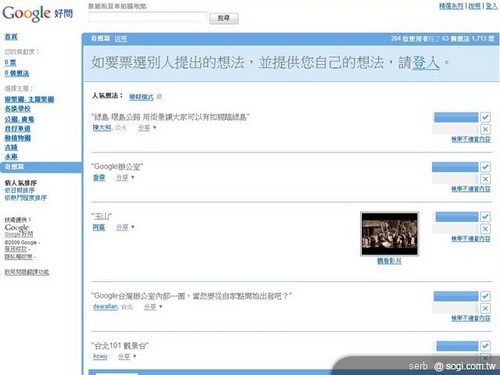Vote no X on the 玉山 idea
The image size is (500, 375).
485,229
